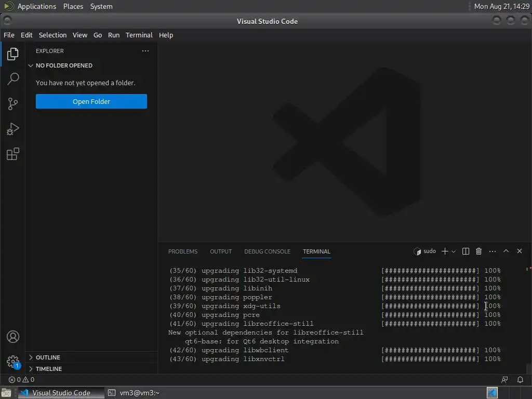
Task: Collapse the NO FOLDER OPENED section
Action: point(91,65)
